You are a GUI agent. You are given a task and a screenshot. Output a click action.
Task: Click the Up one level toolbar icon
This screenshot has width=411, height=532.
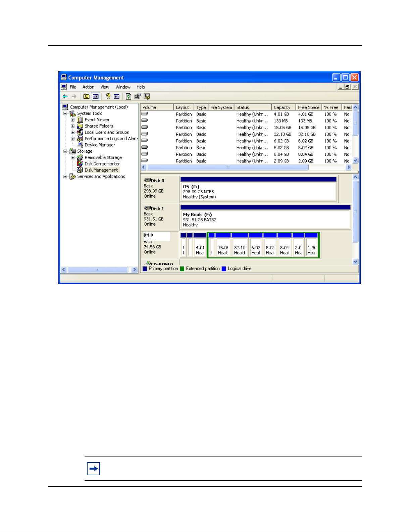(87, 97)
